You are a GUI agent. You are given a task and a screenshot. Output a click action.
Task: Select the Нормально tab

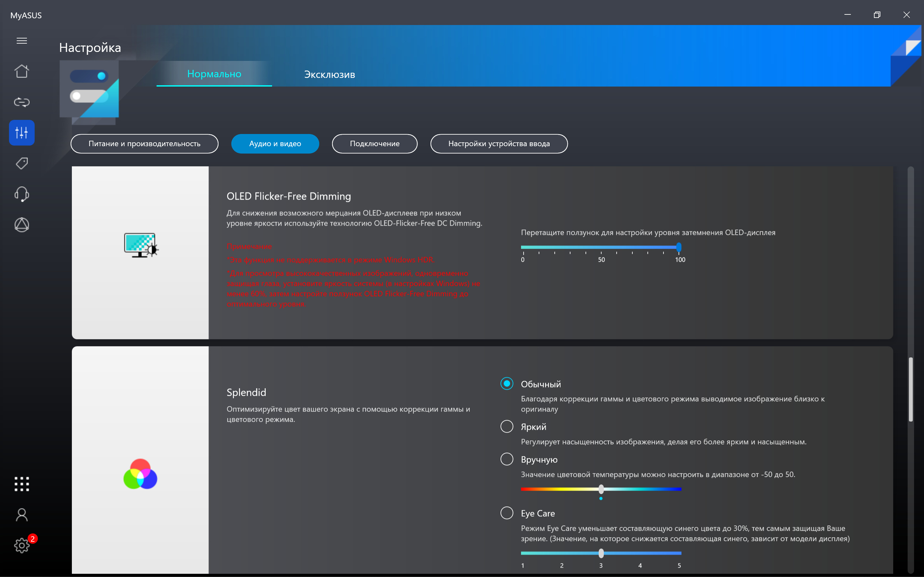pyautogui.click(x=214, y=74)
